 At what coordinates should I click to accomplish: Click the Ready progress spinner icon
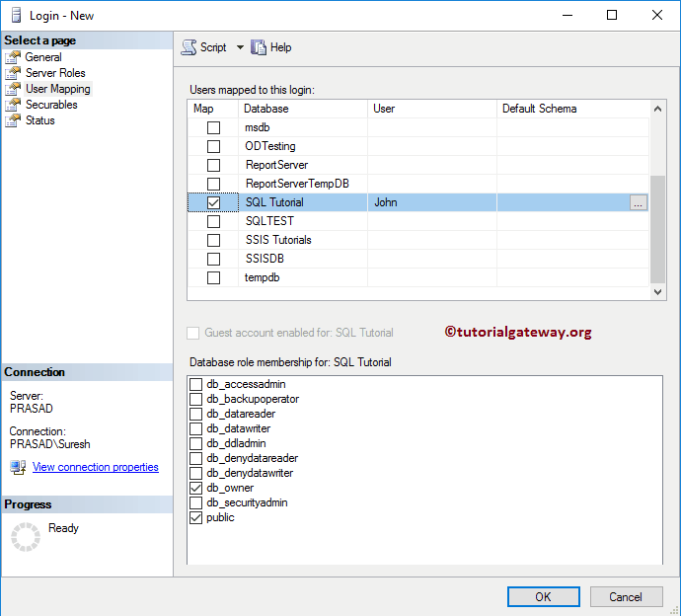[26, 537]
